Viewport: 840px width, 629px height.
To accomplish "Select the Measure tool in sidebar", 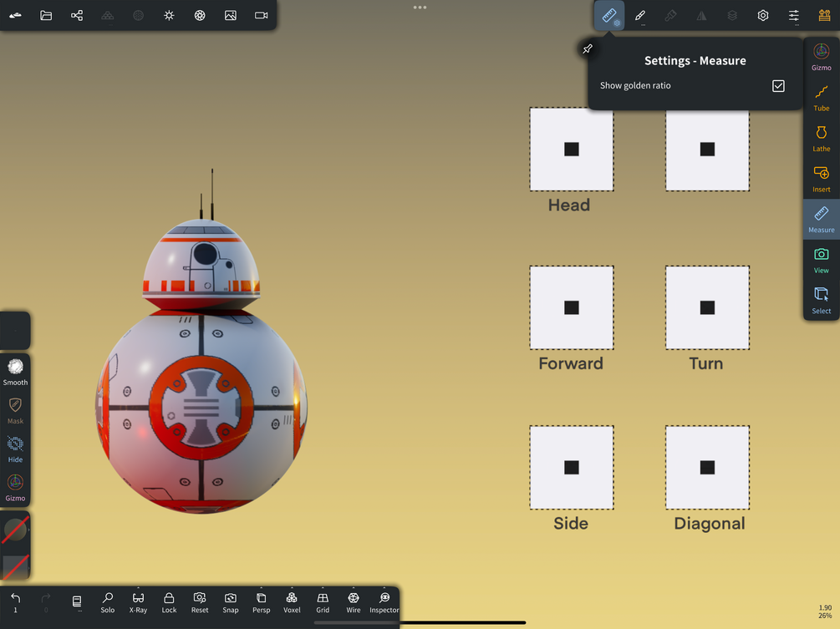I will point(822,220).
